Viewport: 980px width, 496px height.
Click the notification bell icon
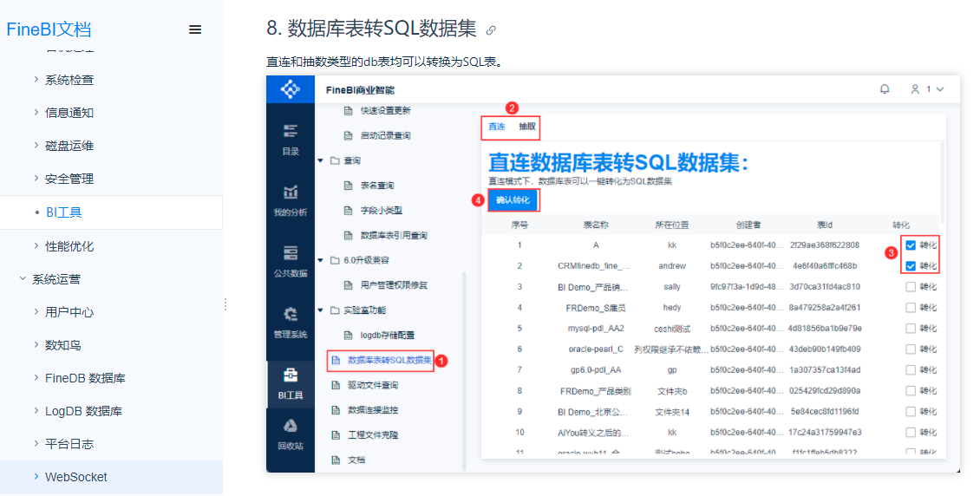pos(885,89)
